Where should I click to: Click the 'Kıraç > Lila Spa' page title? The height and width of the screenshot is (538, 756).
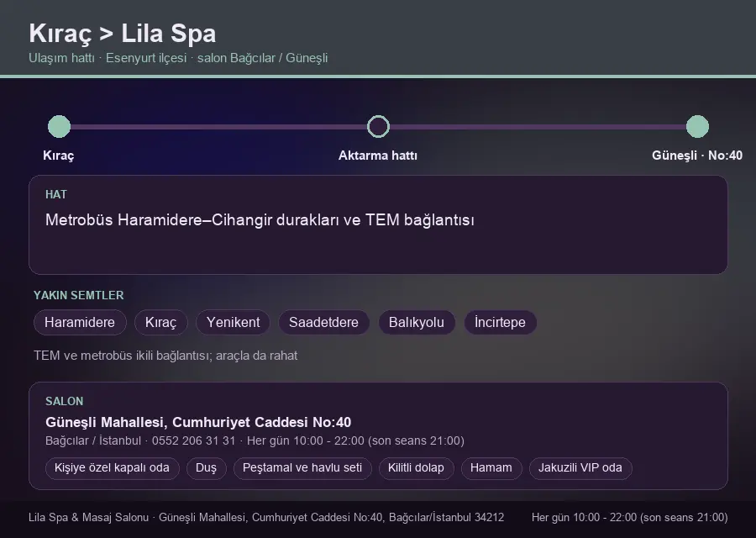click(123, 34)
